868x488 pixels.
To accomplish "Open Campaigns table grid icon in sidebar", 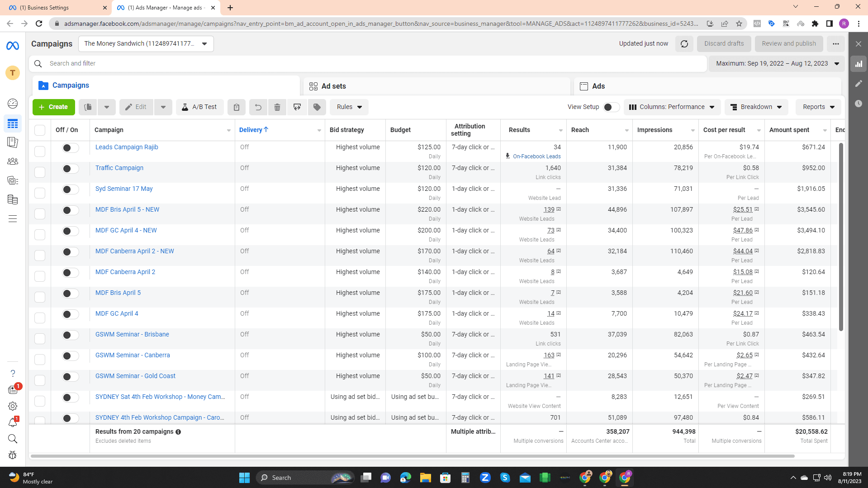I will point(13,123).
